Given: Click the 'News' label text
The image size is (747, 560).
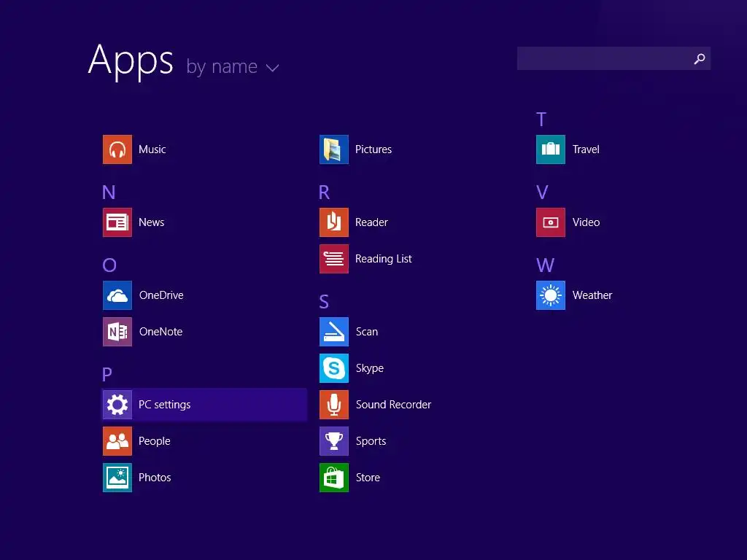Looking at the screenshot, I should [x=152, y=222].
